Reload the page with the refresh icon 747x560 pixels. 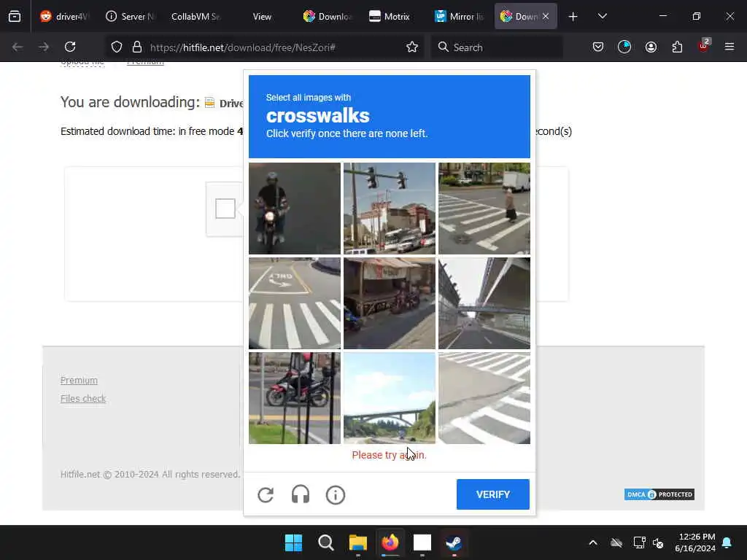70,47
